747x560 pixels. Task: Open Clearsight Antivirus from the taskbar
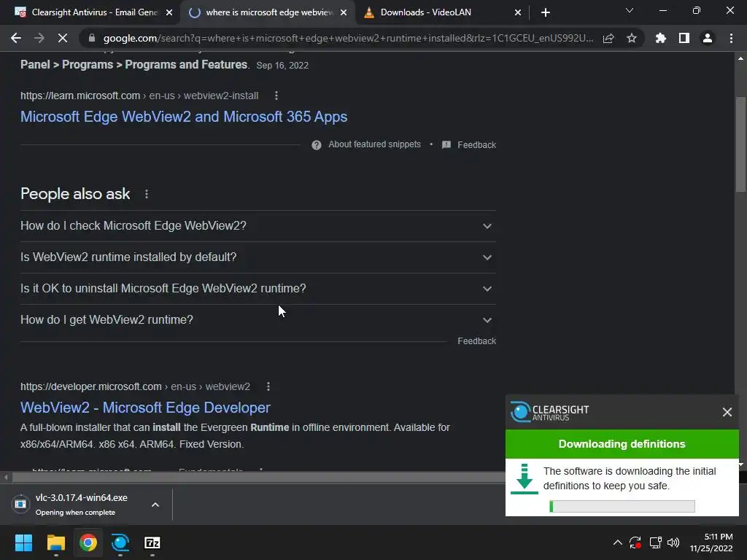click(120, 542)
